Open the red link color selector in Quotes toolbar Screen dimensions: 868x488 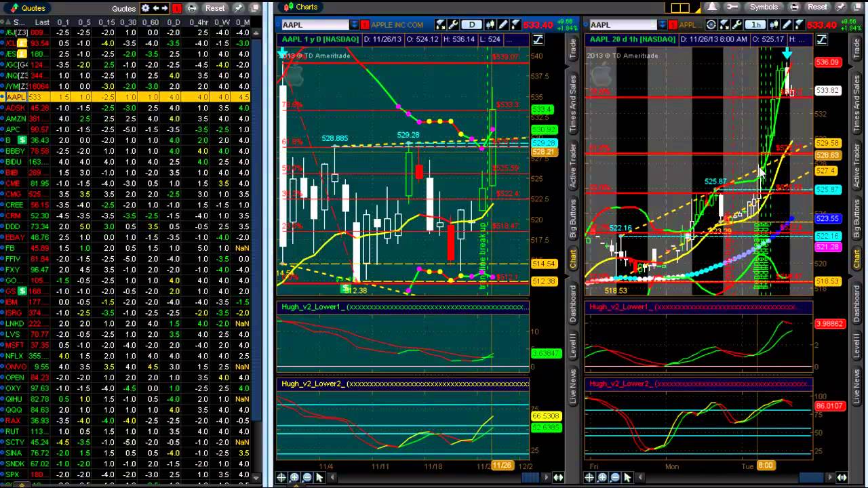[177, 8]
